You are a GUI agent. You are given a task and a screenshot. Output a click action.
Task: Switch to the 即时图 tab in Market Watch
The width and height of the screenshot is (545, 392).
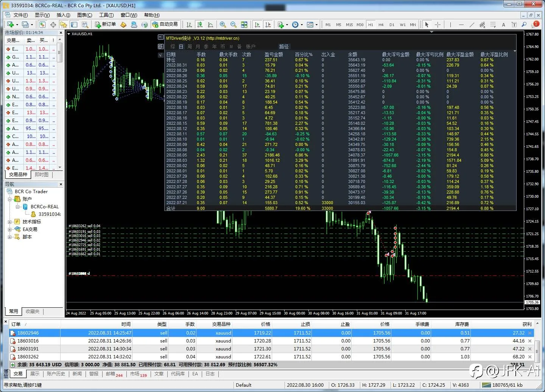[42, 175]
